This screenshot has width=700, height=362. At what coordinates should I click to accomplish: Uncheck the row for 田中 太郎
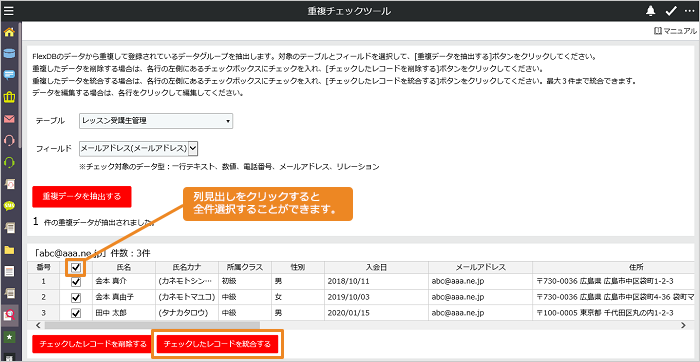click(x=76, y=312)
